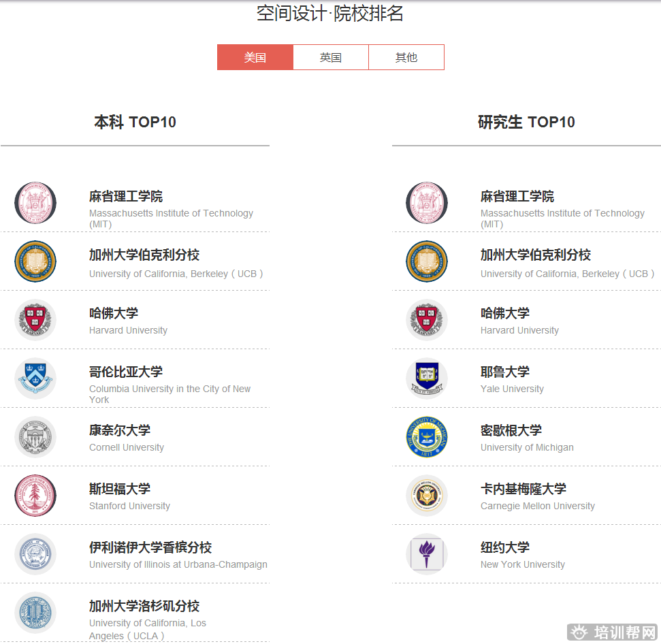Click University of Illinois seal icon
Screen dimensions: 661x644
coord(35,554)
